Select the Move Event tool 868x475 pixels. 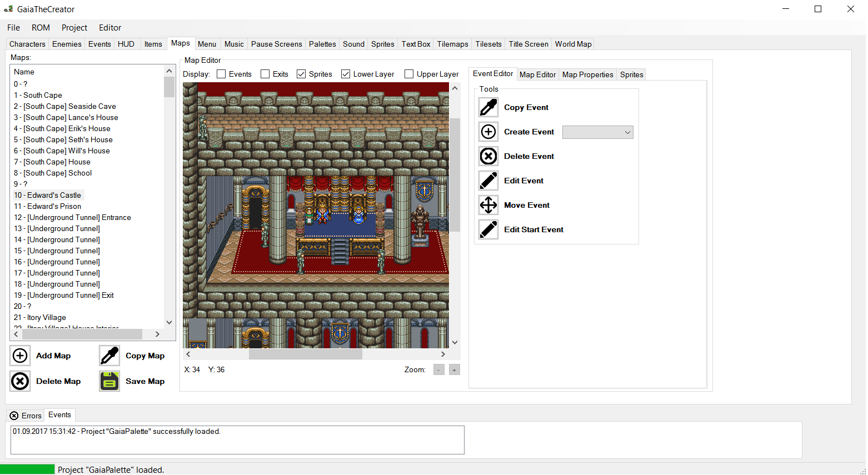(488, 205)
